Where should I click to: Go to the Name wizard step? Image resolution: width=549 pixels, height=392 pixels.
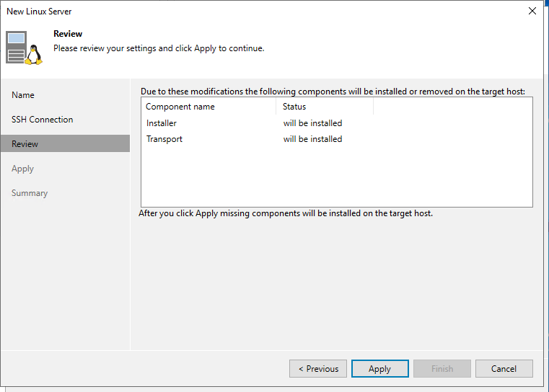[23, 95]
